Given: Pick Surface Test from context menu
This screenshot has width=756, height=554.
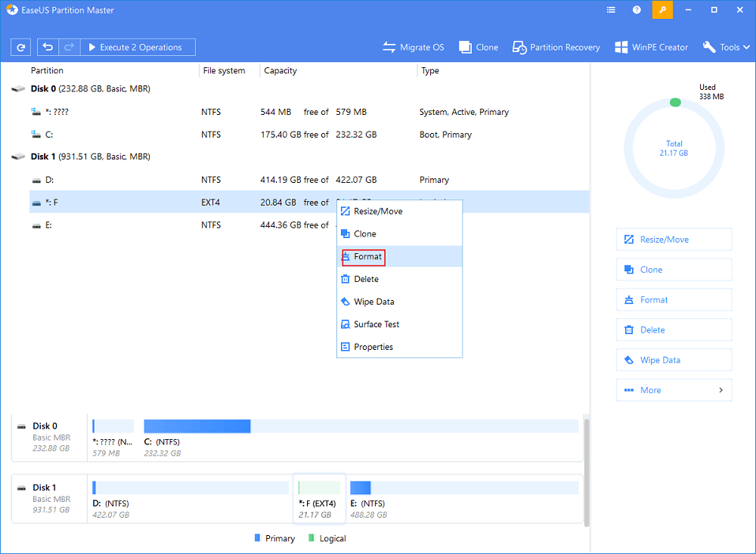Looking at the screenshot, I should click(x=376, y=324).
